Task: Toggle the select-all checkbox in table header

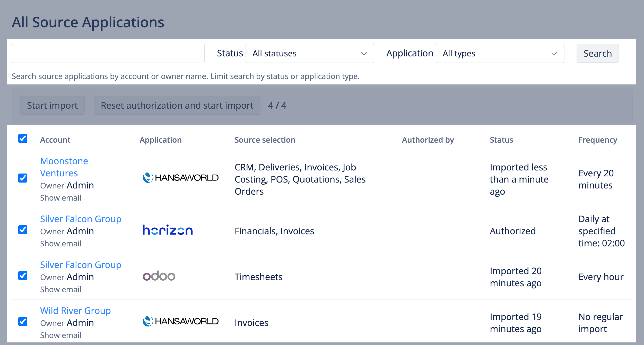Action: [23, 139]
